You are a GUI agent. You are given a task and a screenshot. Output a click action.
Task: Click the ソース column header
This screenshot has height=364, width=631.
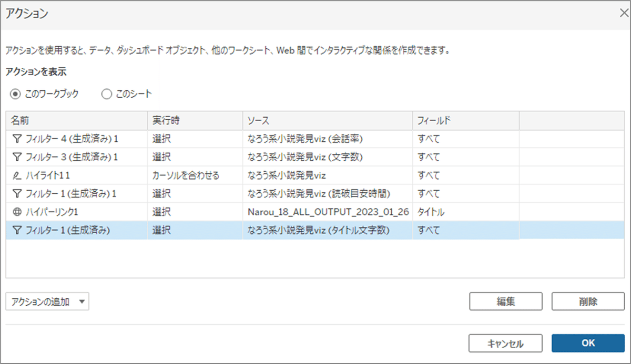(327, 121)
